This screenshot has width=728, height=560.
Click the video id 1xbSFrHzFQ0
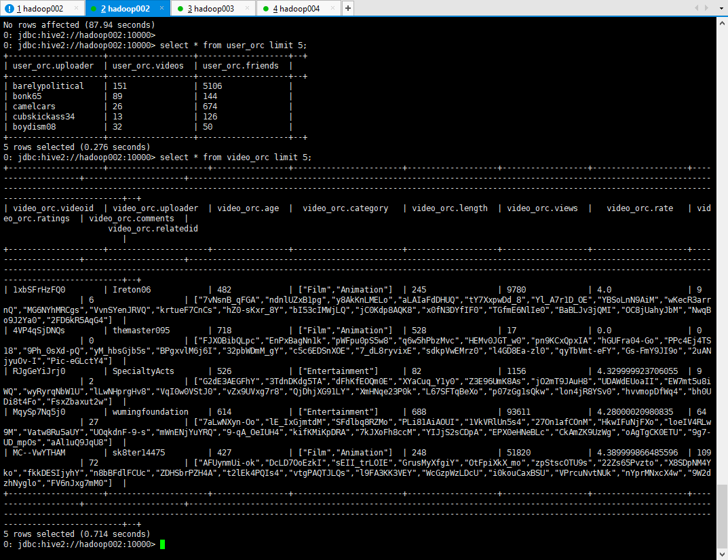[39, 290]
